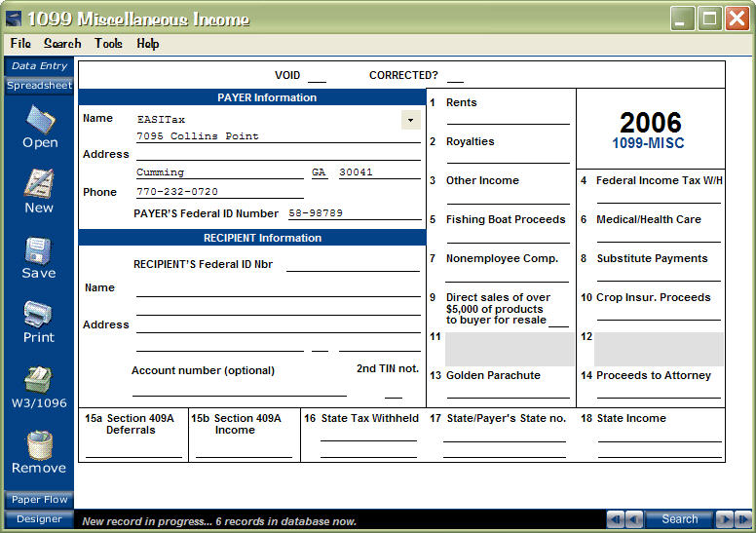Click the Rents amount input field
Screen dimensions: 756x533
coord(508,118)
